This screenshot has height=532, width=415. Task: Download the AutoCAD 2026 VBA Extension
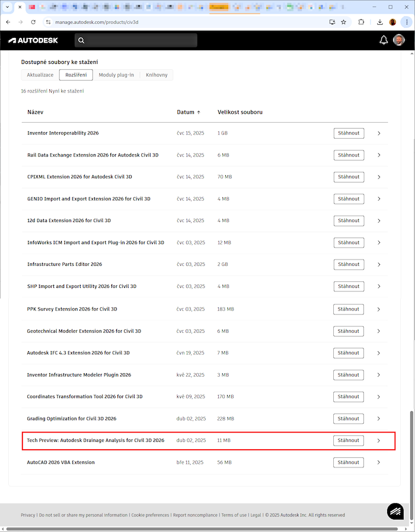coord(348,462)
